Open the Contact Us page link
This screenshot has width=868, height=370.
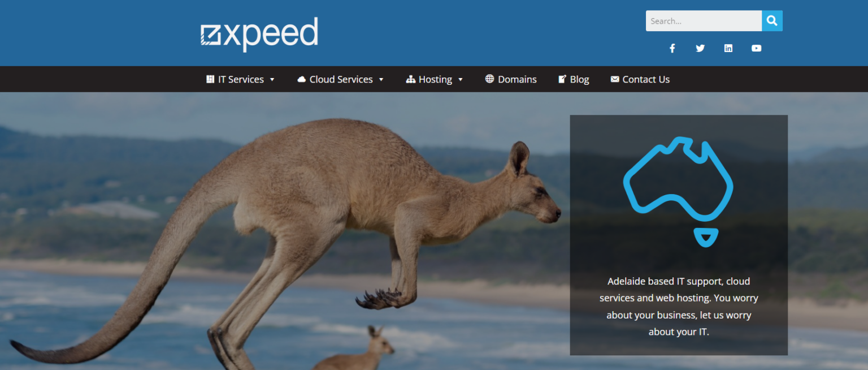[x=646, y=79]
